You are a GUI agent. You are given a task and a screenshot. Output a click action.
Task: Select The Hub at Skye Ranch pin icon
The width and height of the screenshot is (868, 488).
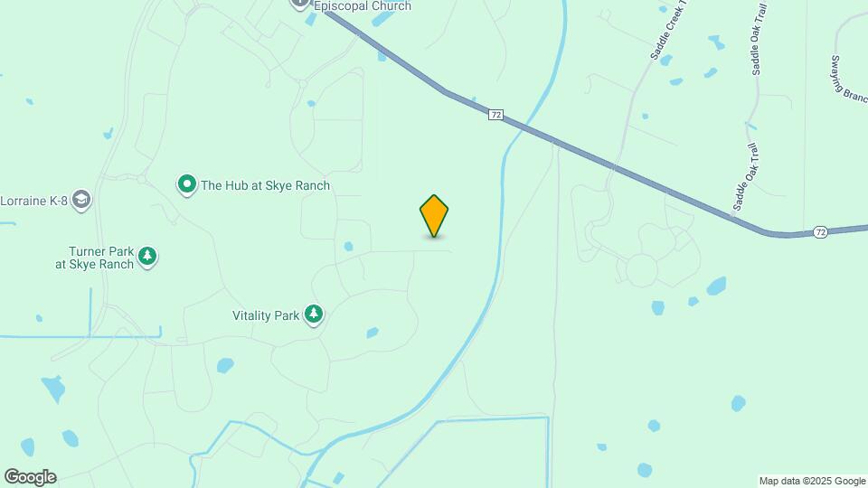click(187, 184)
